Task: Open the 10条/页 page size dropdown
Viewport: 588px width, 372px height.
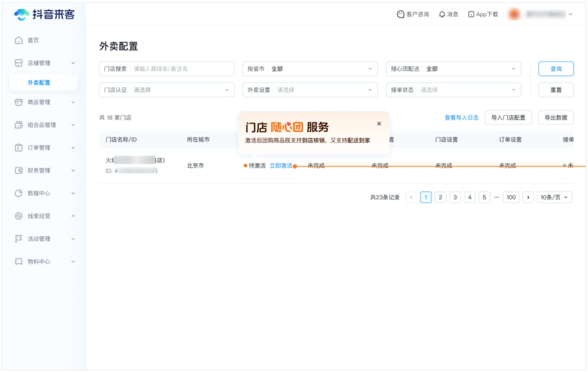Action: [x=554, y=197]
